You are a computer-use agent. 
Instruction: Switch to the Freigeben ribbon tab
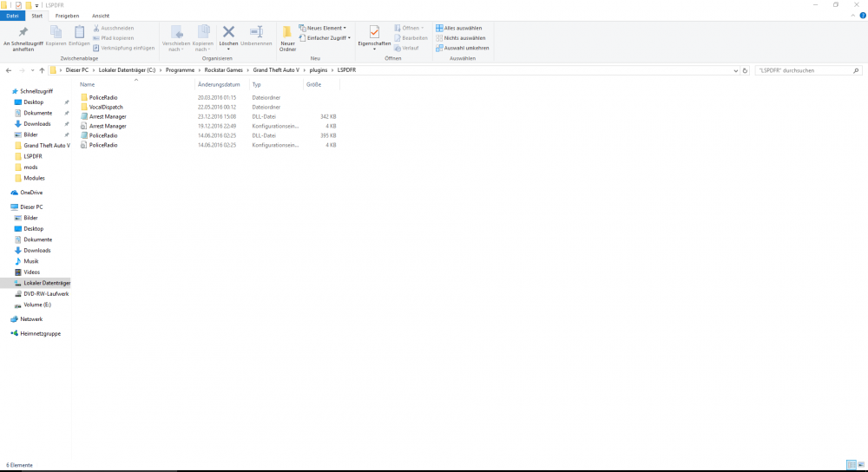[x=67, y=16]
